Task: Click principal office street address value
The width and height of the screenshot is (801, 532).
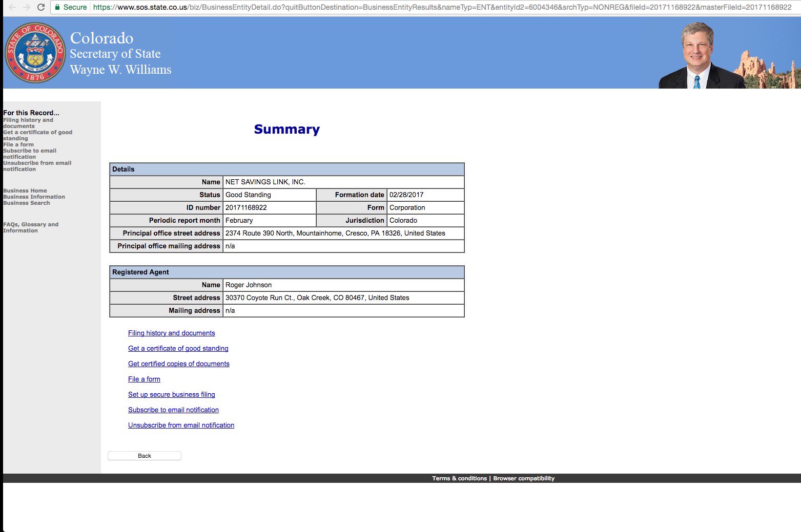Action: [x=335, y=233]
